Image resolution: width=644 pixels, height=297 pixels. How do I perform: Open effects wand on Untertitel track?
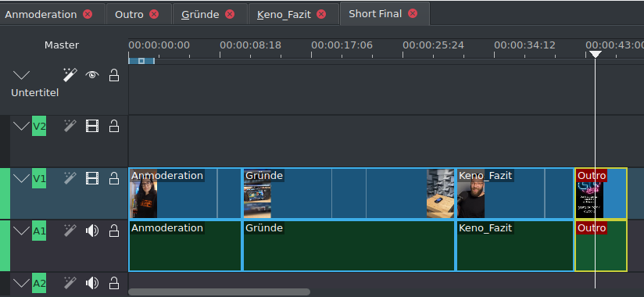(70, 75)
